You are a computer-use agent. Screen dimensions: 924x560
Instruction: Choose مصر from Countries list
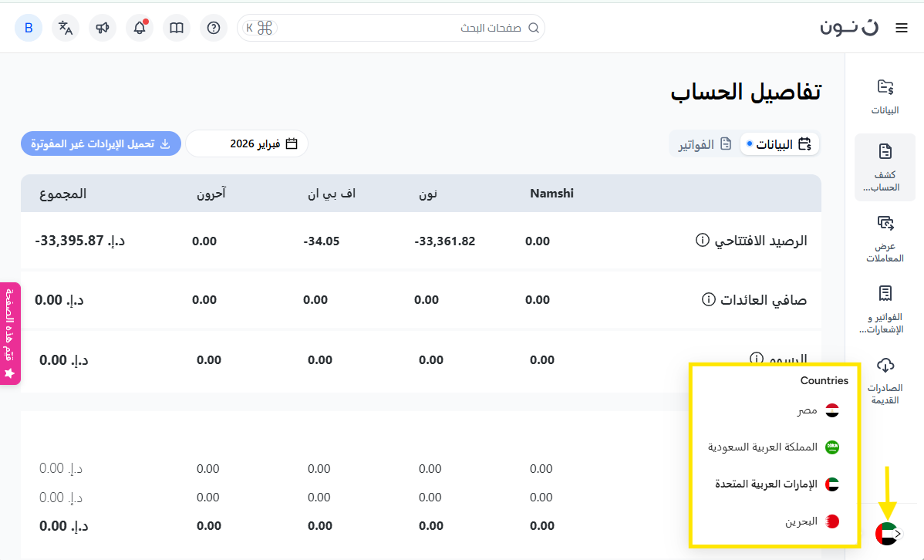tap(818, 410)
